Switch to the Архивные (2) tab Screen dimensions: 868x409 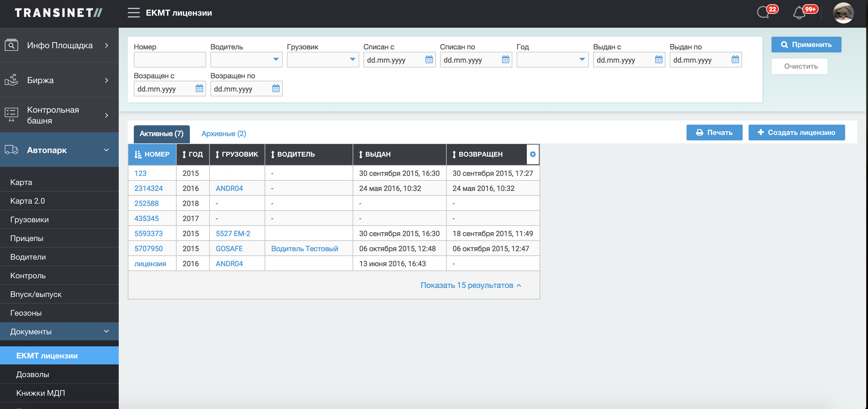[x=223, y=134]
